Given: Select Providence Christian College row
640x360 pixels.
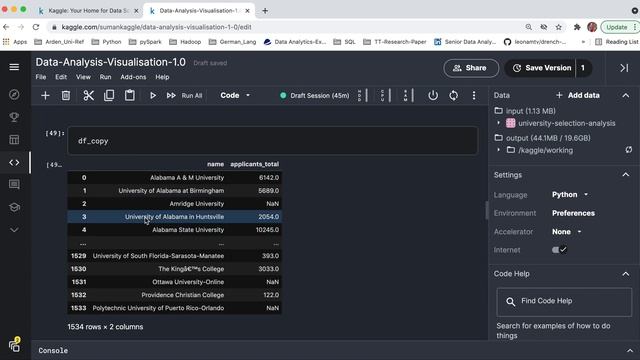Looking at the screenshot, I should click(x=175, y=295).
